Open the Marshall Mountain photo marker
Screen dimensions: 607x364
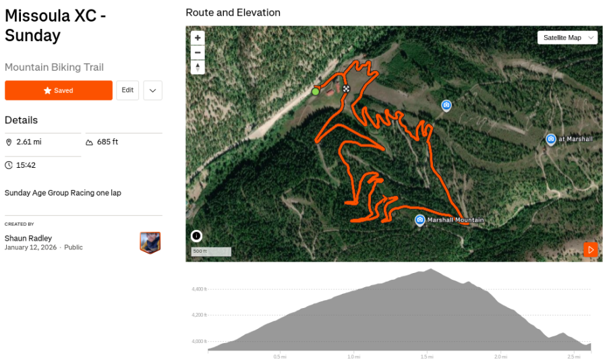pos(420,220)
